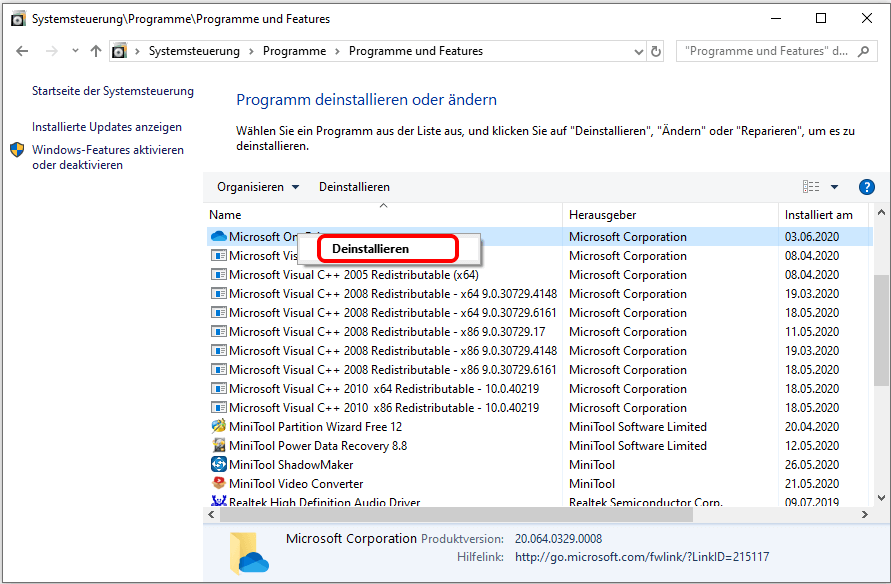This screenshot has width=891, height=584.
Task: Click the Microsoft OneDrive cloud icon
Action: coord(218,236)
